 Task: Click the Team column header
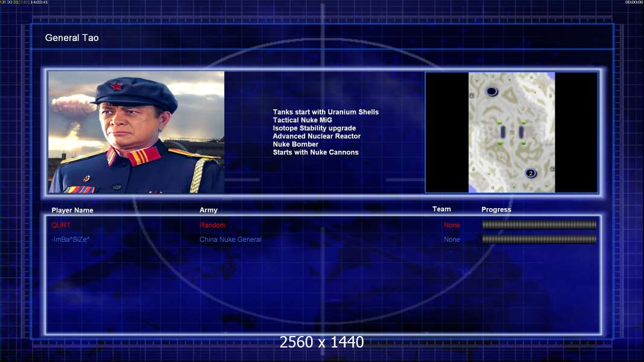[x=442, y=209]
